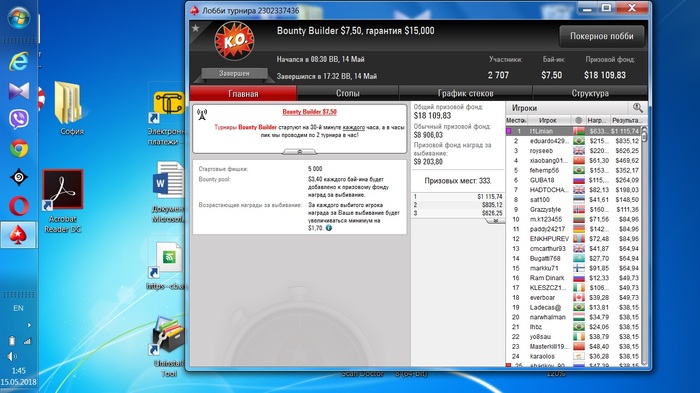This screenshot has height=393, width=700.
Task: Click the K.O. tournament logo
Action: point(234,41)
